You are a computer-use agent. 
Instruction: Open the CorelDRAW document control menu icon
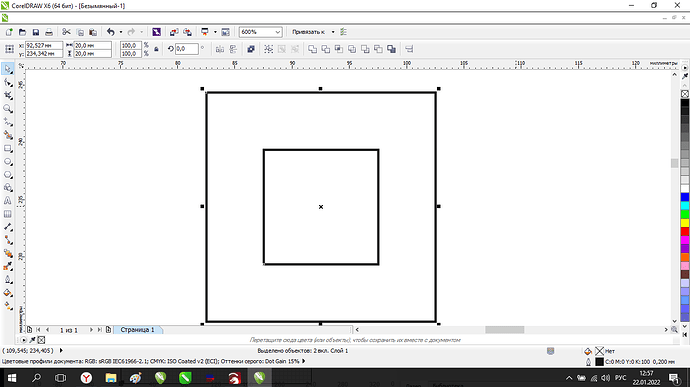pos(5,18)
